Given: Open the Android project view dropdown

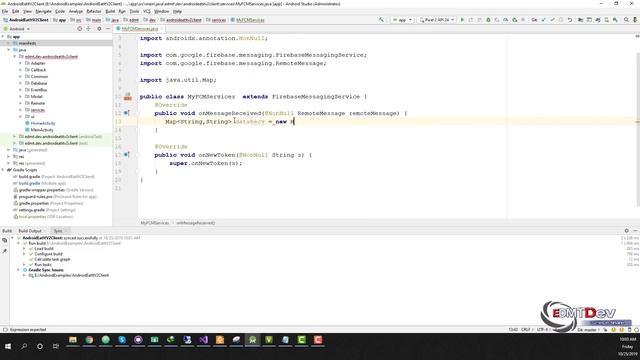Looking at the screenshot, I should (x=17, y=29).
